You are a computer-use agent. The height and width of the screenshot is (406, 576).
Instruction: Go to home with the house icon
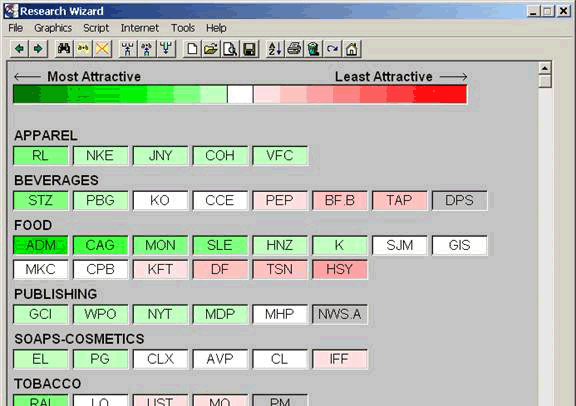coord(352,49)
